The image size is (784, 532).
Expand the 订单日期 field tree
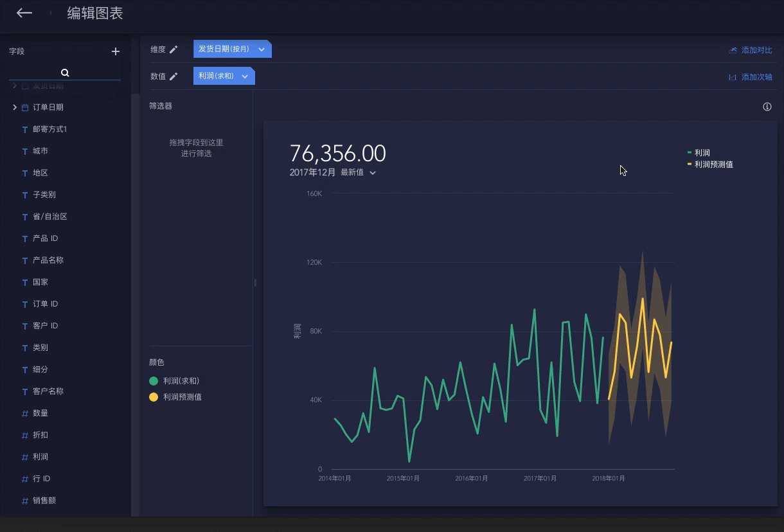tap(15, 107)
